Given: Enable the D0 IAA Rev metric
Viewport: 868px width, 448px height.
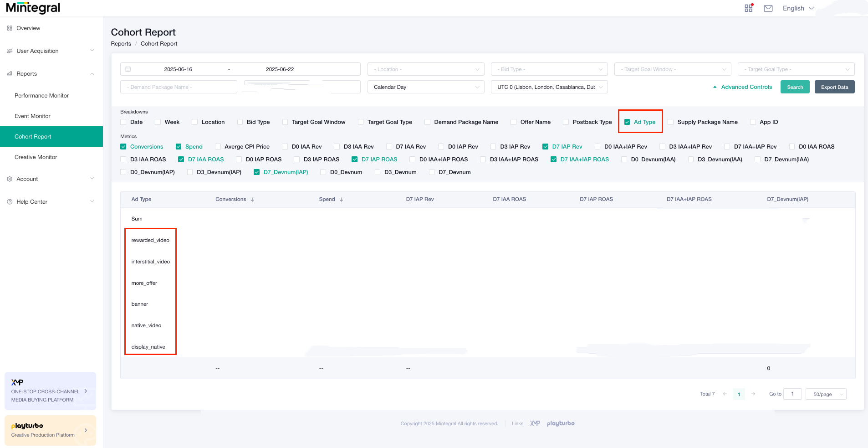Looking at the screenshot, I should pyautogui.click(x=284, y=146).
